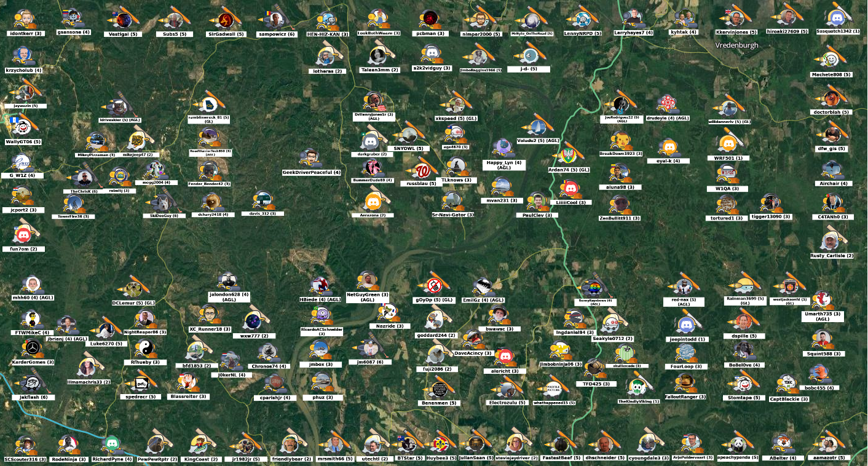Image resolution: width=868 pixels, height=466 pixels.
Task: Click the Sr-Navi-Gator (3) label
Action: coord(452,215)
